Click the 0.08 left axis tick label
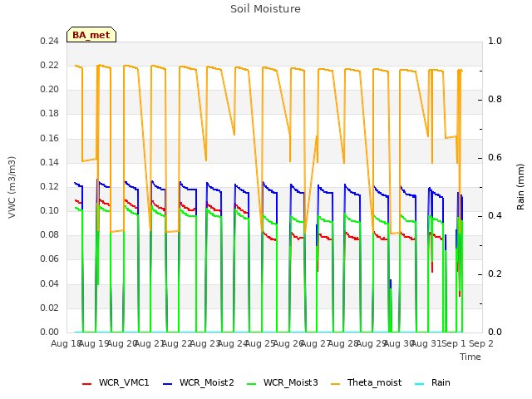 49,234
